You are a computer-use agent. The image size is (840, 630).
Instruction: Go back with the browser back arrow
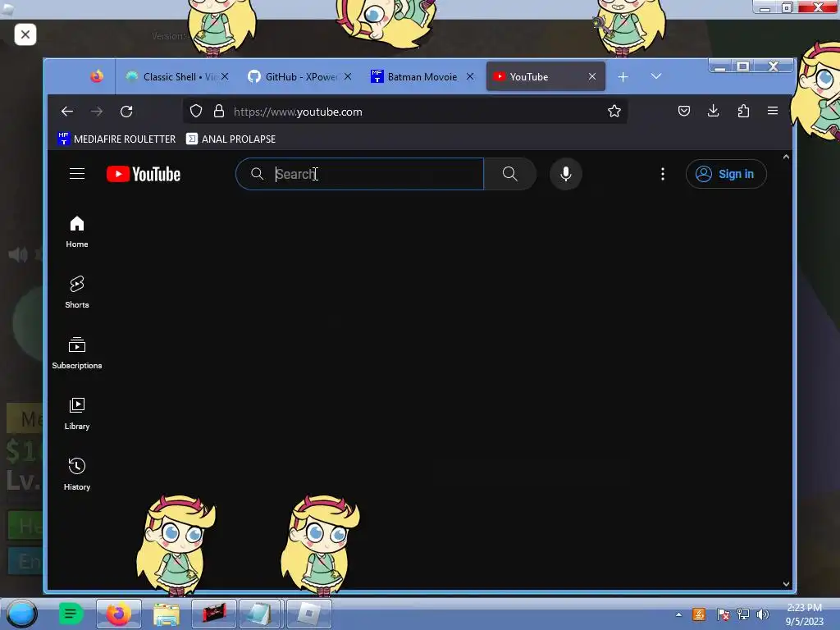pyautogui.click(x=67, y=112)
